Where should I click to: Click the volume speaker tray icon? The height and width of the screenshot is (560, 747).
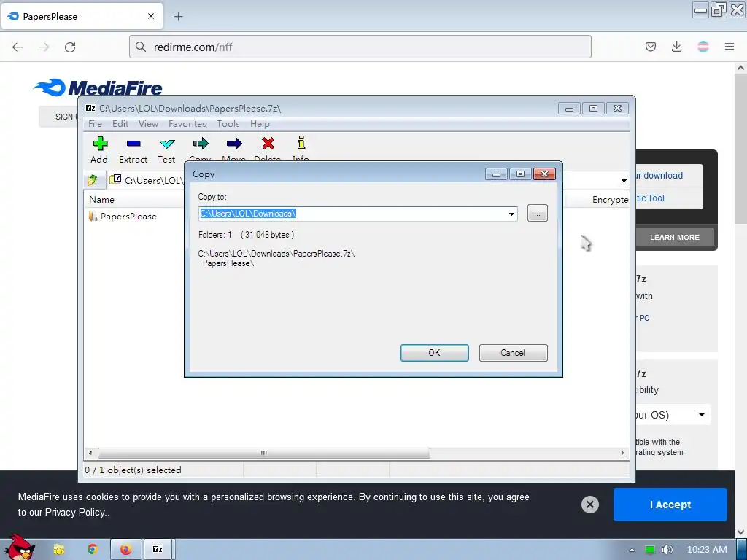(x=667, y=550)
